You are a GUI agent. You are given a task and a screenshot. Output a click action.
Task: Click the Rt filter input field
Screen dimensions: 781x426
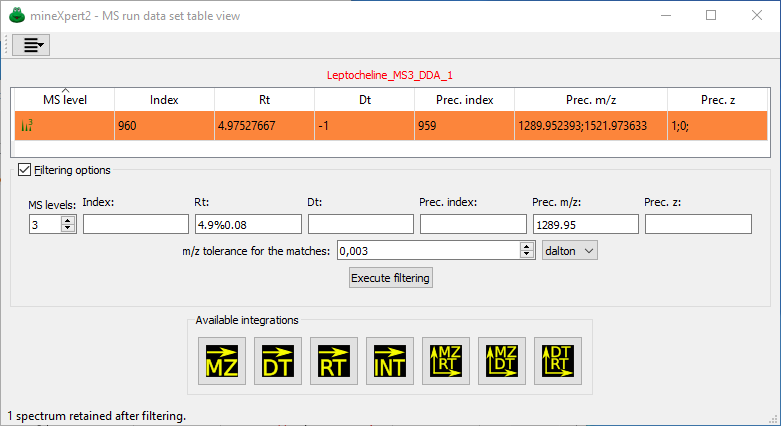[x=247, y=225]
